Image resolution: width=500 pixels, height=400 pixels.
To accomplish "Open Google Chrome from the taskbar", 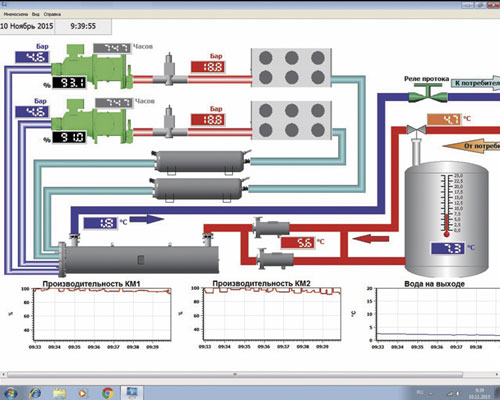I will pyautogui.click(x=107, y=393).
